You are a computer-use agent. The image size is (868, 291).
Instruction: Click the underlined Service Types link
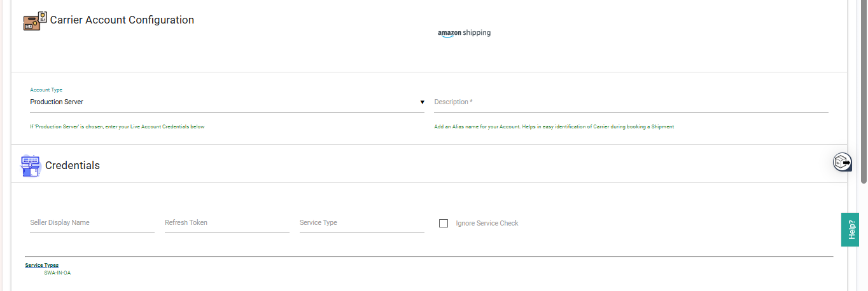click(x=42, y=265)
